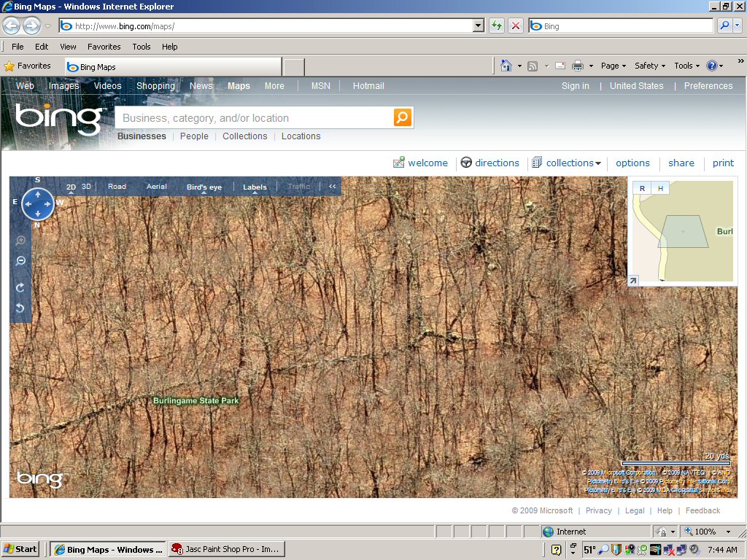This screenshot has width=747, height=560.
Task: Select the Bing Maps browser tab
Action: point(173,67)
